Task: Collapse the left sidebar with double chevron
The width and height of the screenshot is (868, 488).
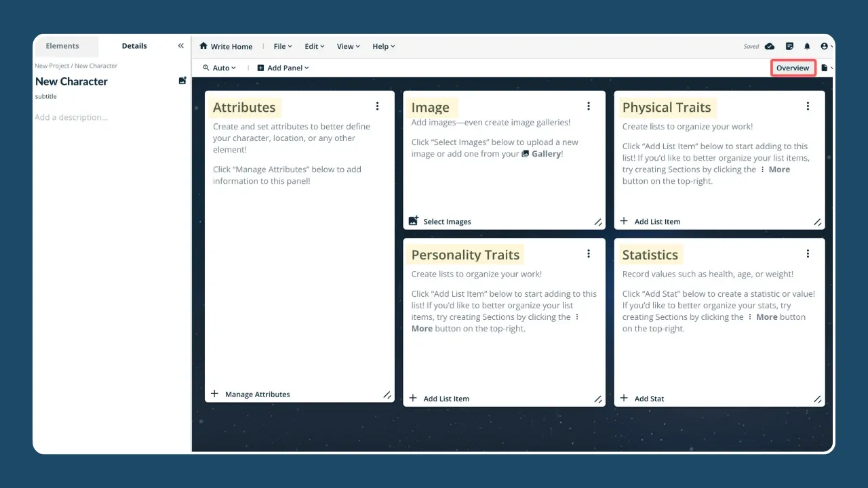Action: coord(180,46)
